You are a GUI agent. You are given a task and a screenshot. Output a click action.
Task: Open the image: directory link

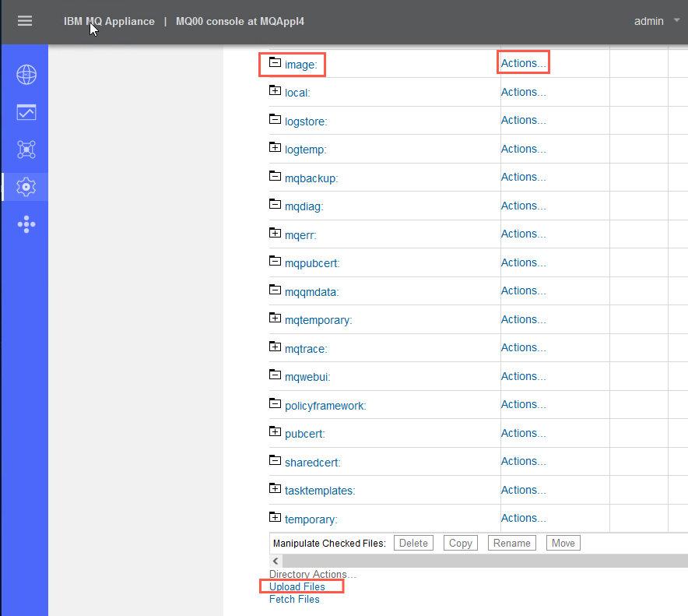[x=300, y=65]
